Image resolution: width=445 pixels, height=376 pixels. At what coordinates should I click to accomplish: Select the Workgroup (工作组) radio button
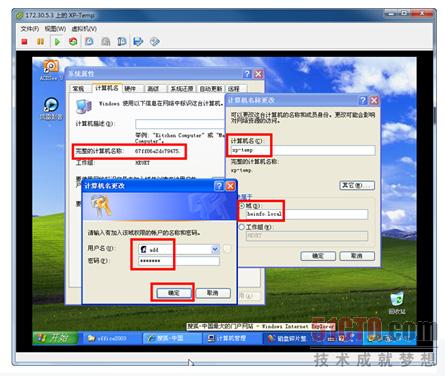pos(242,227)
